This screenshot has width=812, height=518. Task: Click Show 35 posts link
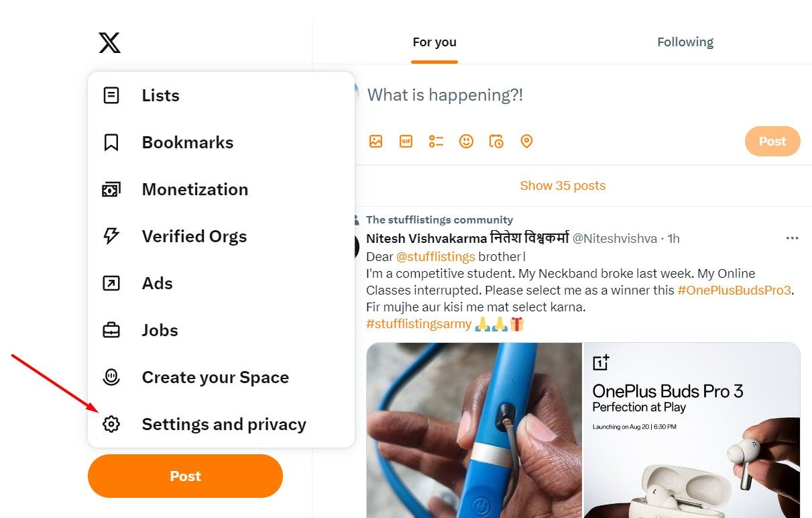point(563,186)
